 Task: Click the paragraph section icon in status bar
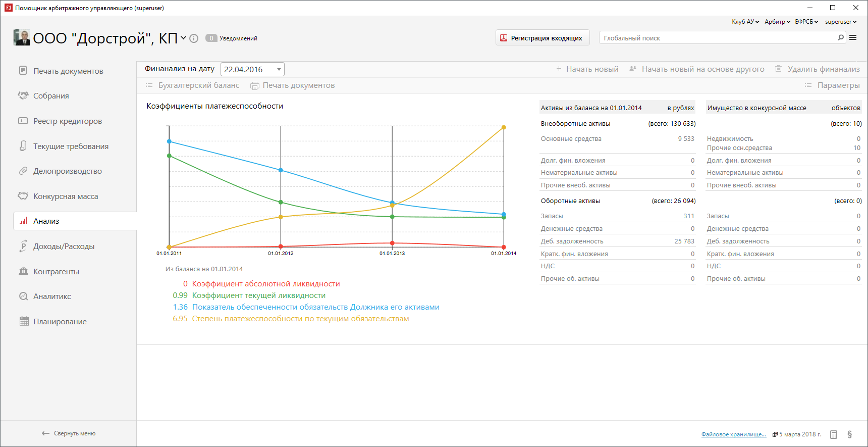pyautogui.click(x=850, y=434)
